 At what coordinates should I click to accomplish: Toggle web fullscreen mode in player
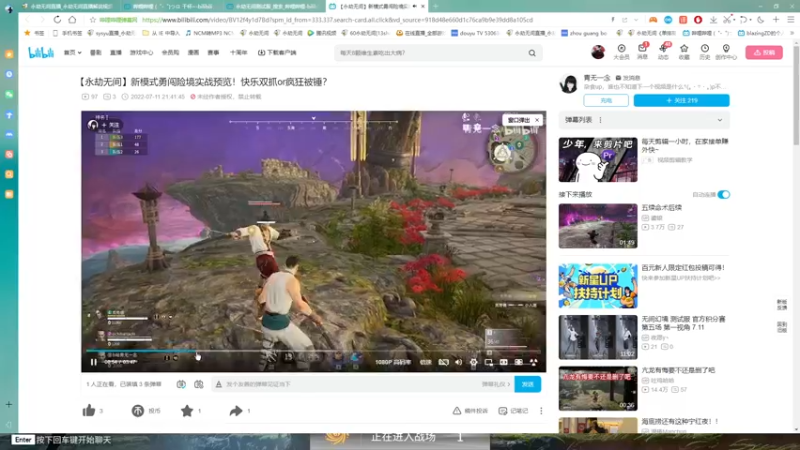pos(518,362)
